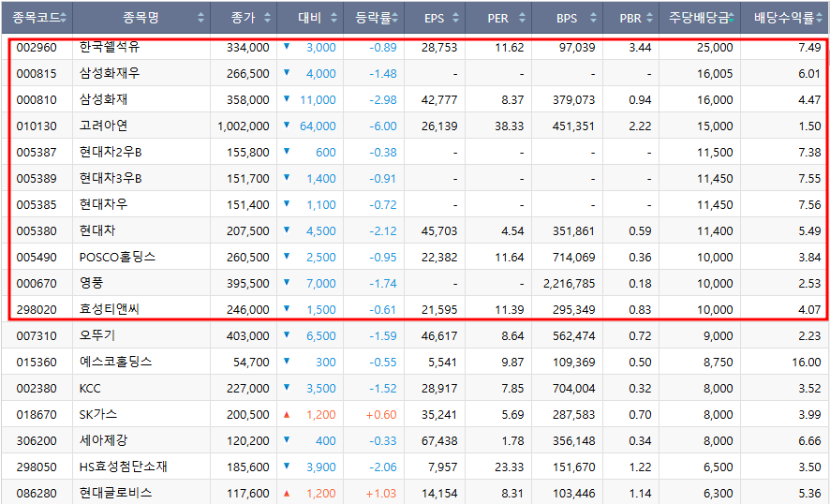Sort by 대비 column arrows
Screen dimensions: 830x504
click(x=333, y=18)
